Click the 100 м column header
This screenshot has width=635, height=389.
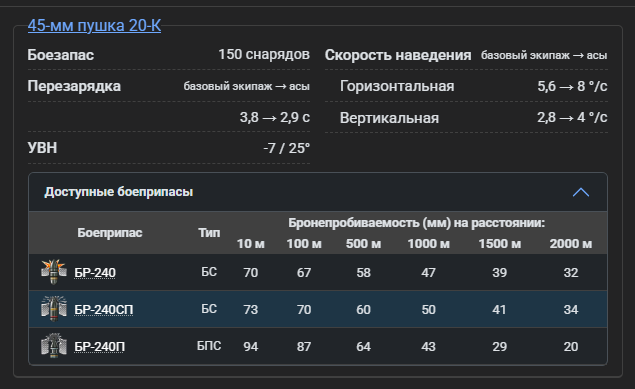click(x=304, y=244)
